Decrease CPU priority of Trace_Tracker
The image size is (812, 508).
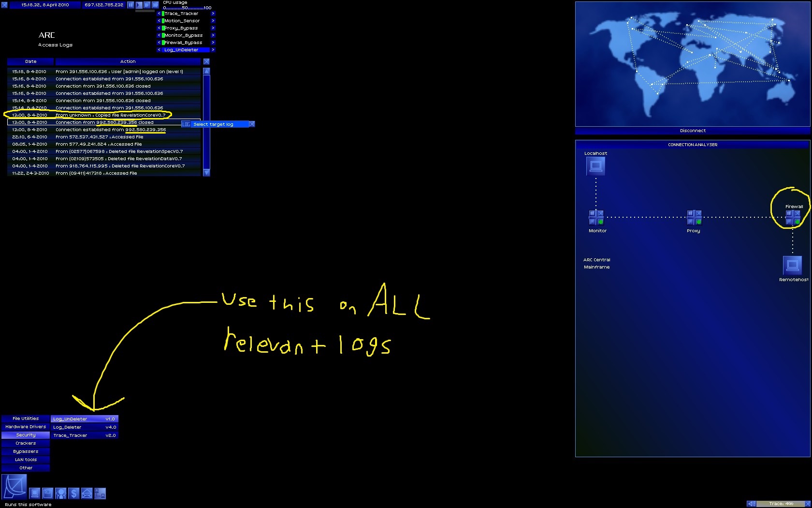159,14
